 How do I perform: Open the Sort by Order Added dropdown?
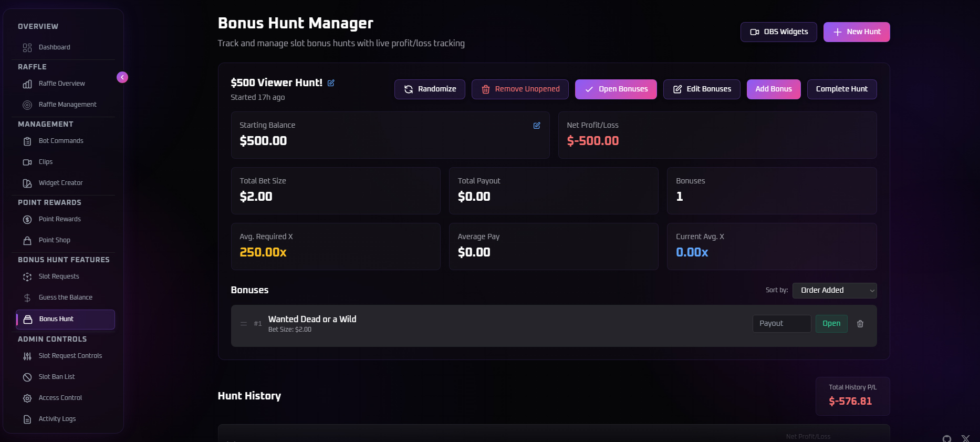pyautogui.click(x=834, y=290)
